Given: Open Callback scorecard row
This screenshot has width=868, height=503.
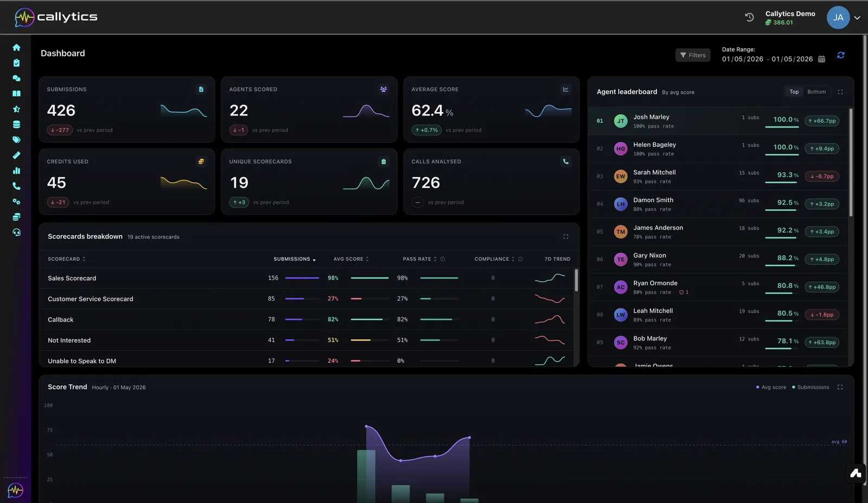Looking at the screenshot, I should pos(307,320).
